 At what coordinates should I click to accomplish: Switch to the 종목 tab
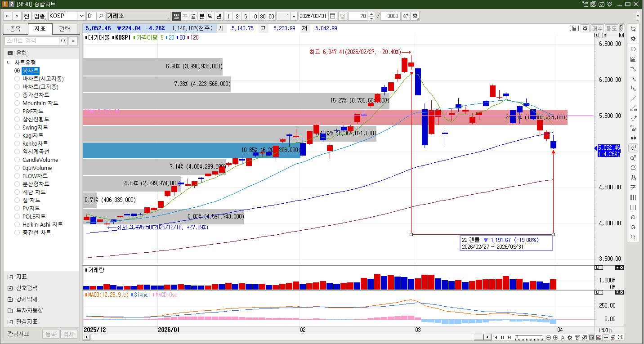coord(15,29)
